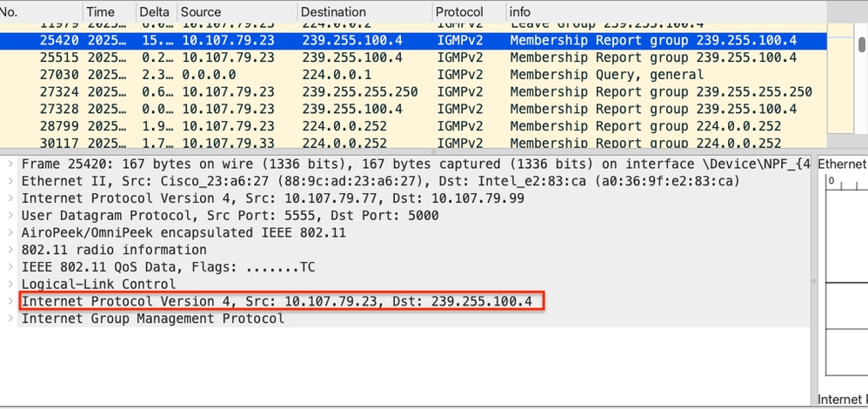Click the Delta column header
This screenshot has width=868, height=409.
click(x=156, y=12)
